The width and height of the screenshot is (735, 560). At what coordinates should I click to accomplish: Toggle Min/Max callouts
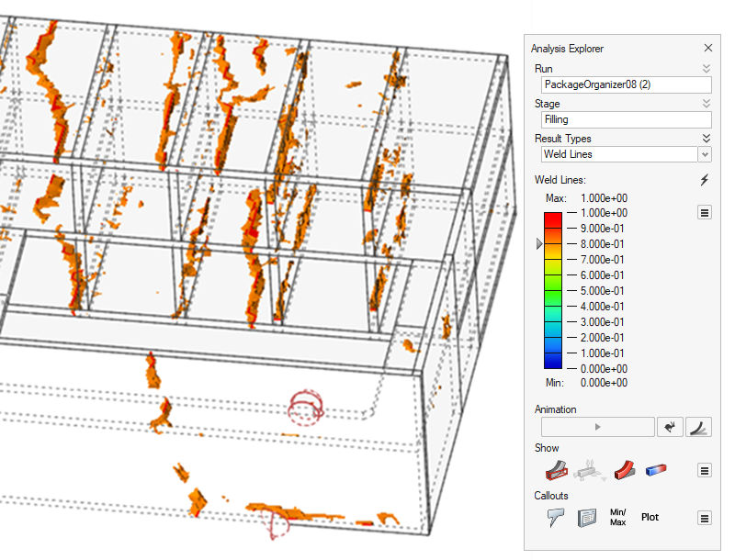617,518
